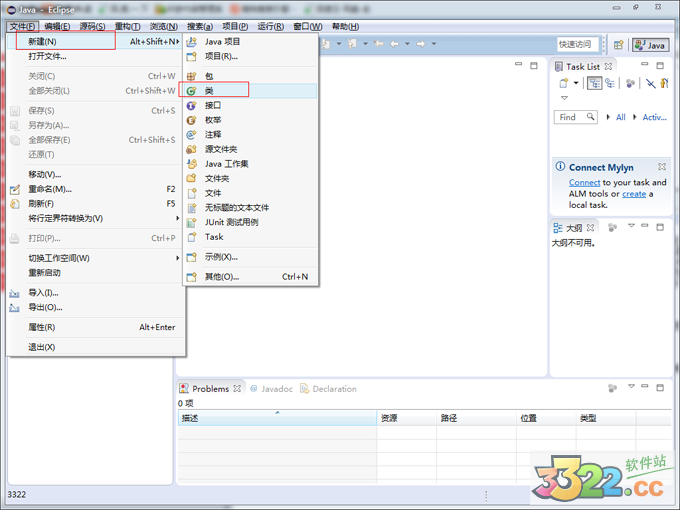
Task: Click 退出(X) exit entry
Action: pos(95,347)
